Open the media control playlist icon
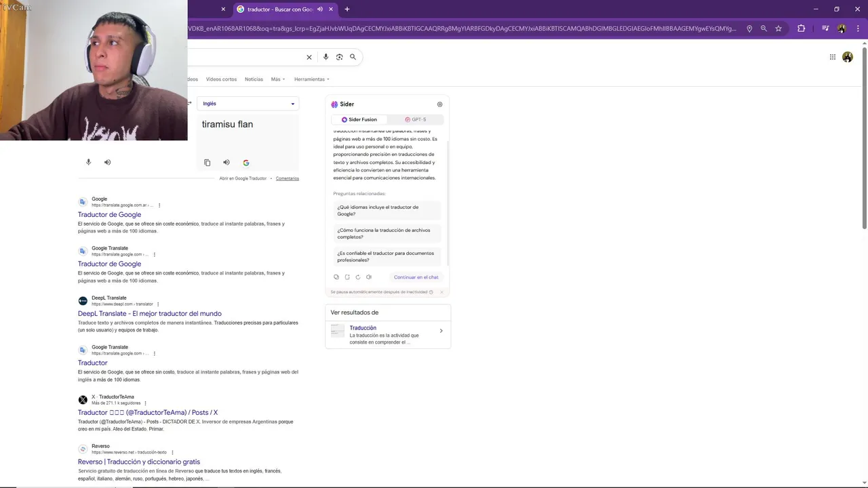 click(825, 28)
